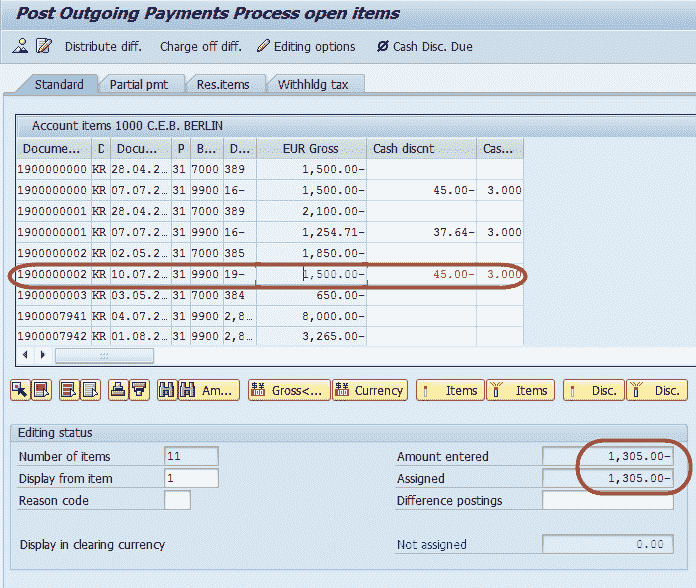Click the Docume... column header
This screenshot has height=588, width=696.
click(x=54, y=149)
